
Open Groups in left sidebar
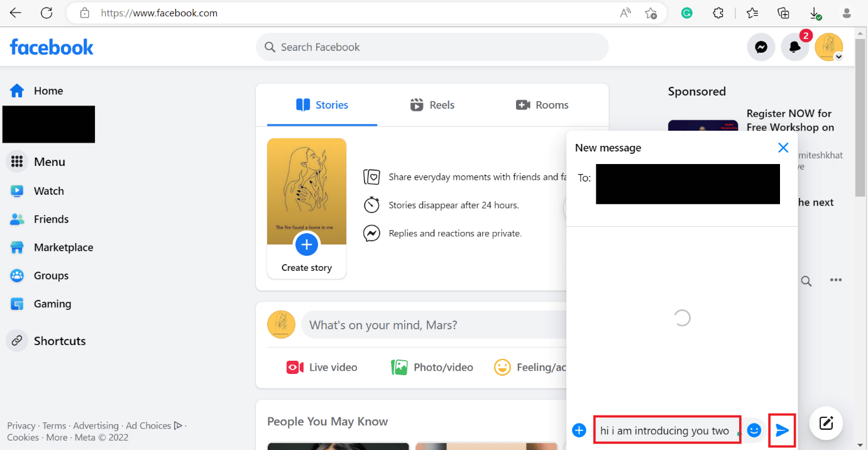pyautogui.click(x=38, y=276)
